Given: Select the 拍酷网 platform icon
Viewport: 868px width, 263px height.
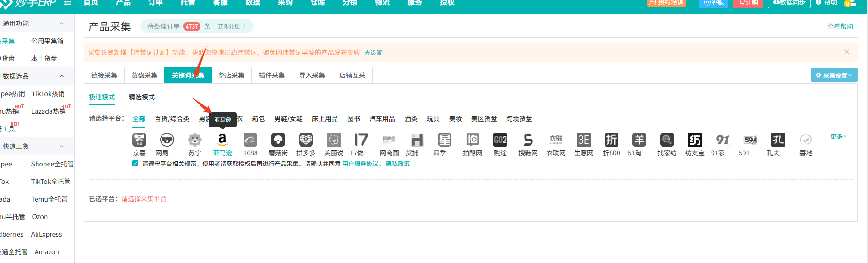Looking at the screenshot, I should [x=473, y=140].
